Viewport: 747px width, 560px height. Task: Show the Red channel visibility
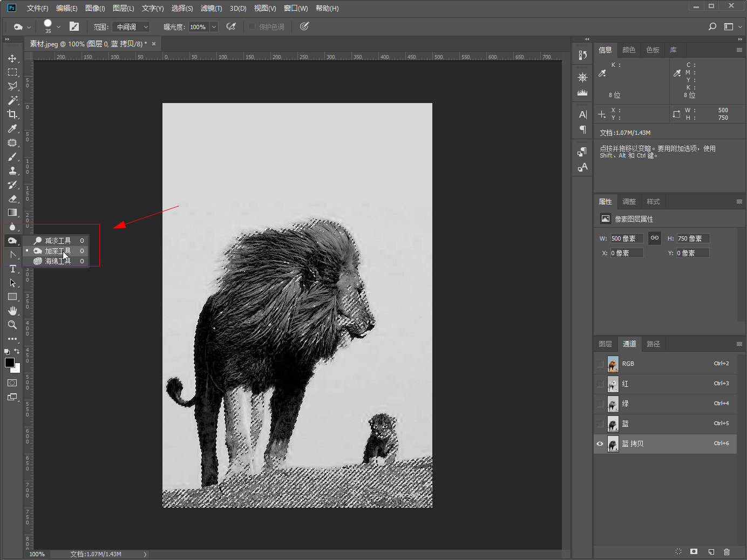pyautogui.click(x=600, y=384)
